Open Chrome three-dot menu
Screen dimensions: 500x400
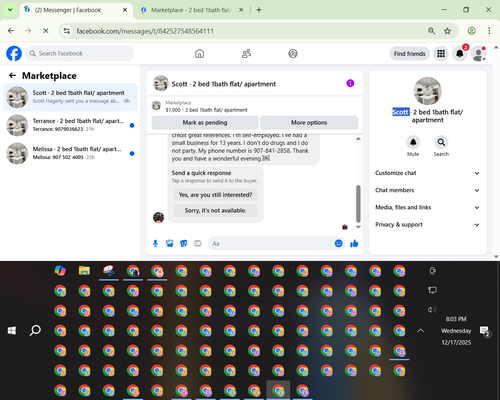489,31
